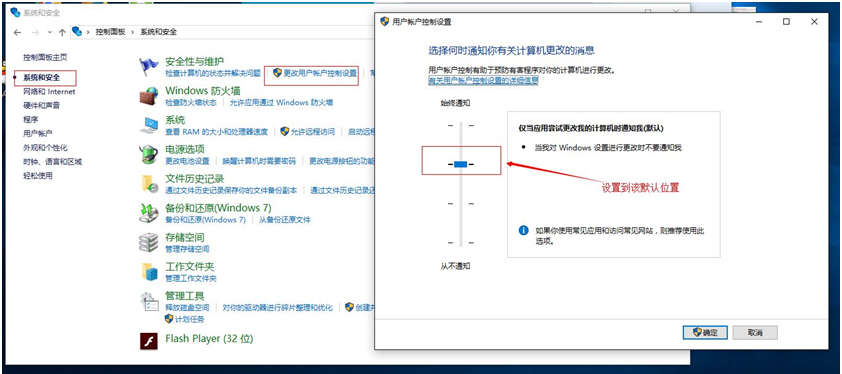842x374 pixels.
Task: Open 有关用户帐户控制设置的详细信息 link
Action: (483, 80)
